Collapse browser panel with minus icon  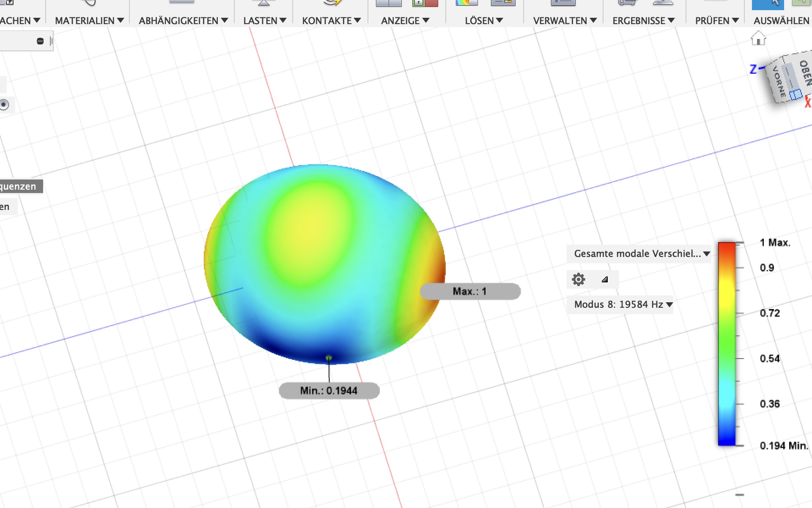[x=40, y=41]
